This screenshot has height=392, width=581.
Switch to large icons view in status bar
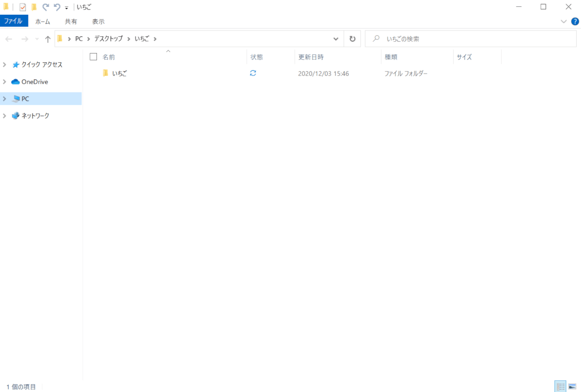coord(572,387)
